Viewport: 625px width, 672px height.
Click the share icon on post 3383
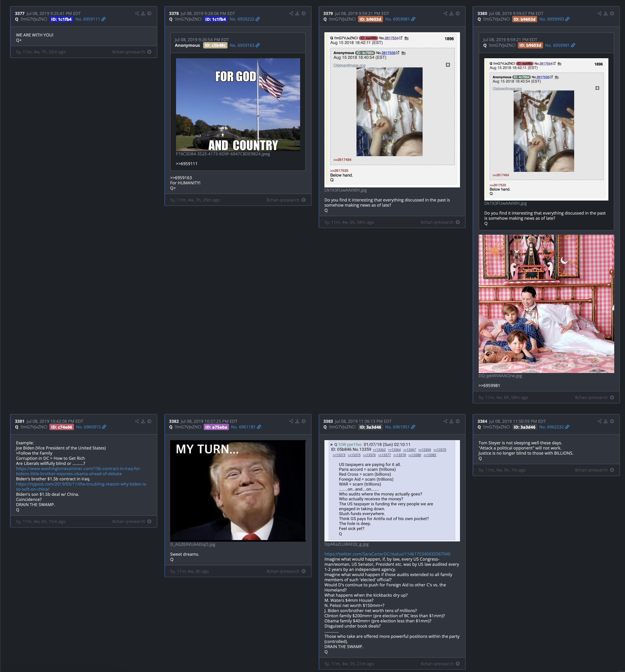445,421
